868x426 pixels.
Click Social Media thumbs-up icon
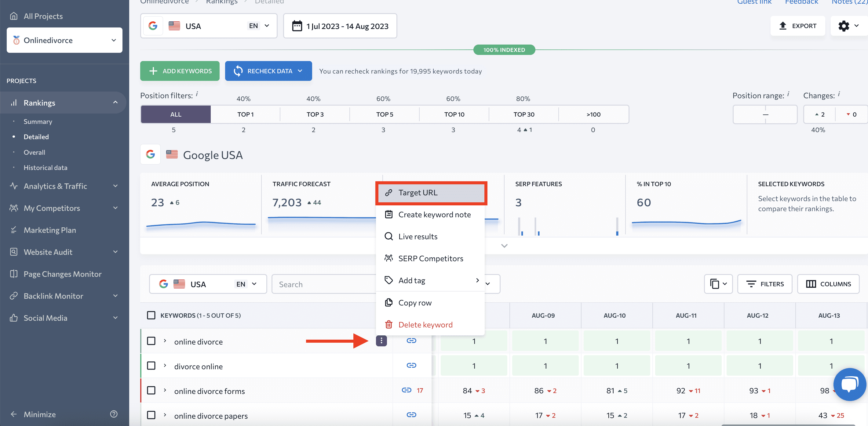[x=14, y=318]
